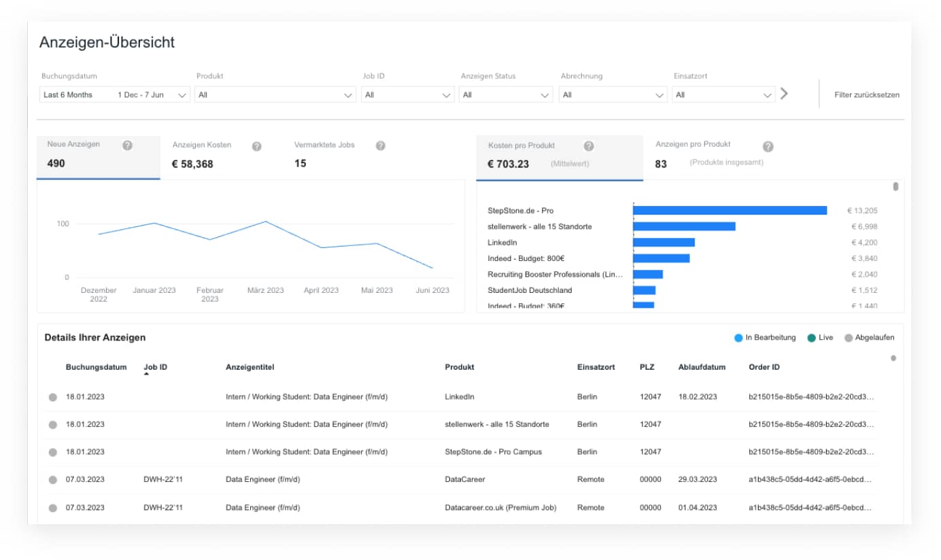Screen dimensions: 941x560
Task: Click the € 6,998 value label
Action: pos(864,226)
